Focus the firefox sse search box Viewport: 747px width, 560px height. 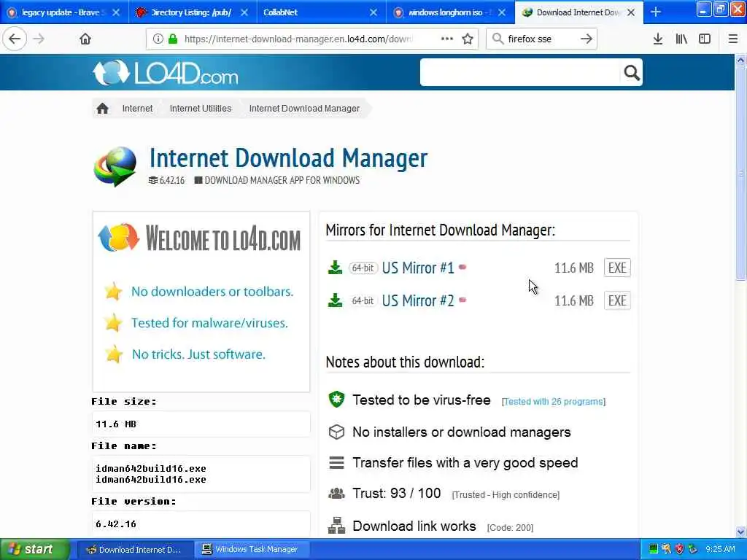[x=541, y=39]
